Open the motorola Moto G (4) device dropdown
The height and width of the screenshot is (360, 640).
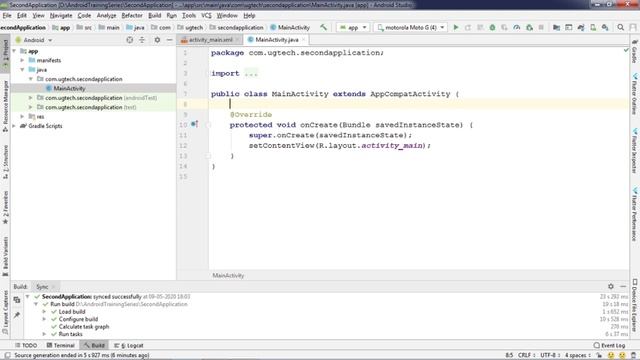(411, 27)
